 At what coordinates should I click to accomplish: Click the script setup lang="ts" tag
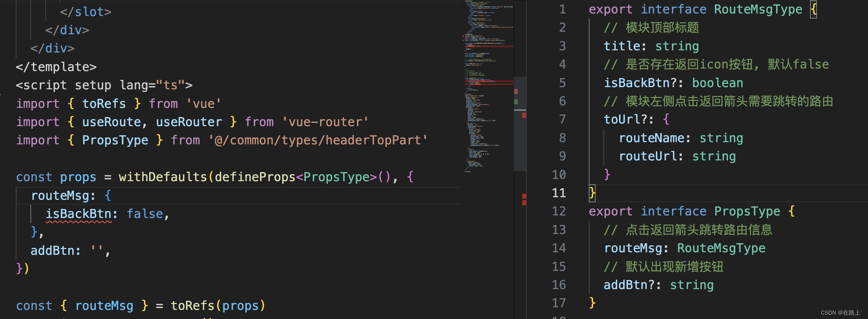point(104,85)
